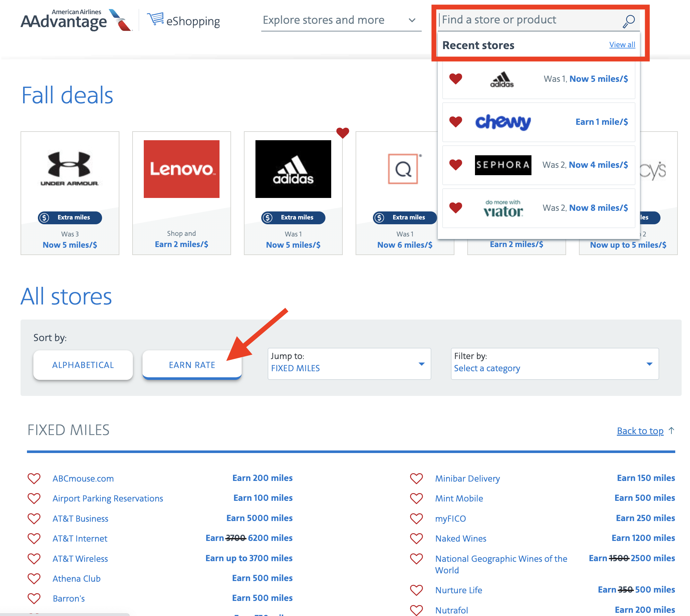690x616 pixels.
Task: Click View all recent stores link
Action: pos(622,45)
